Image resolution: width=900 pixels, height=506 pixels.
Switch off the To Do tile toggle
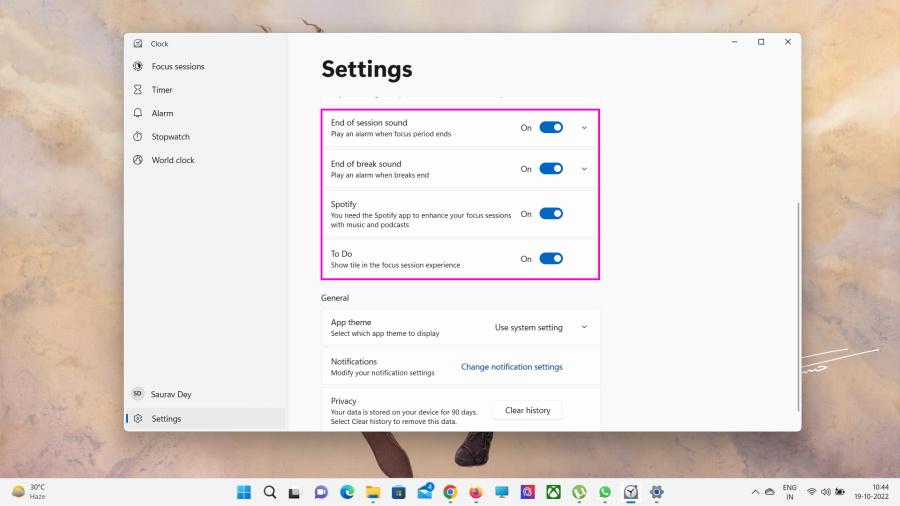point(551,259)
